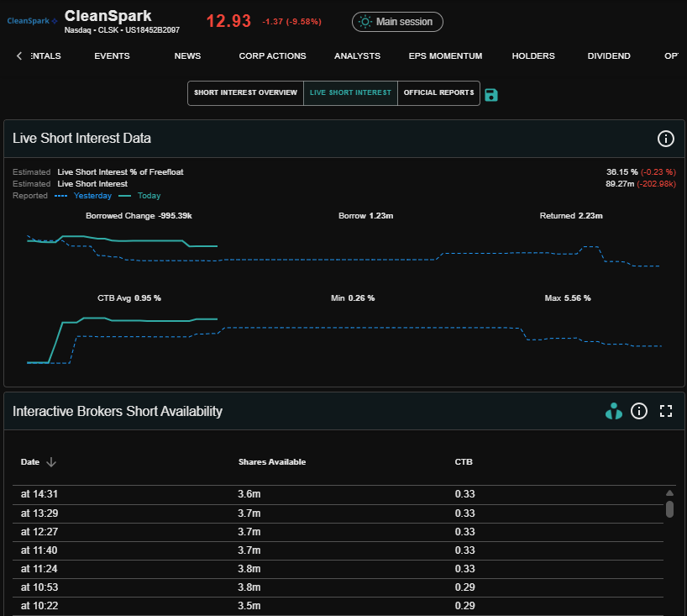Click the 'at 11:24' date cell

(x=39, y=569)
